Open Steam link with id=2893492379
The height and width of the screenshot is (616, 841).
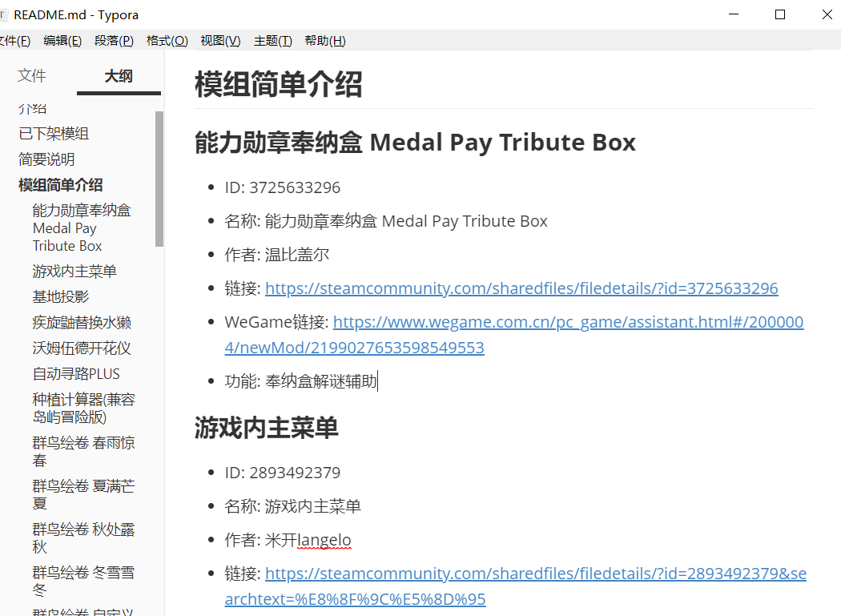coord(516,586)
